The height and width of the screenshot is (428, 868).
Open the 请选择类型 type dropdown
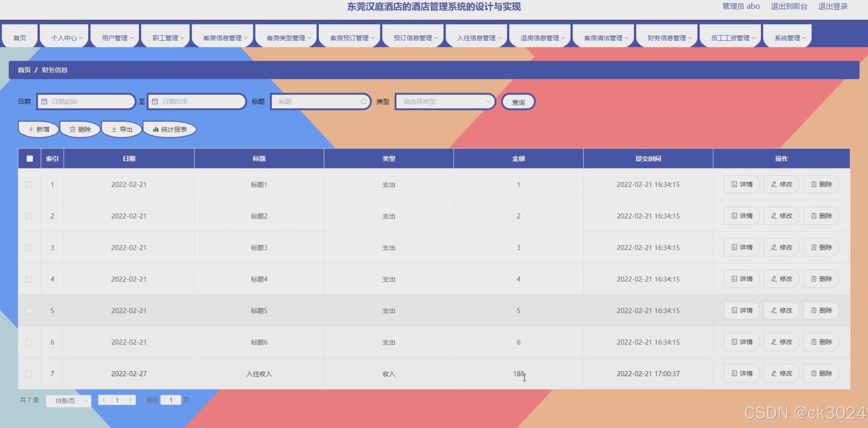click(x=446, y=102)
